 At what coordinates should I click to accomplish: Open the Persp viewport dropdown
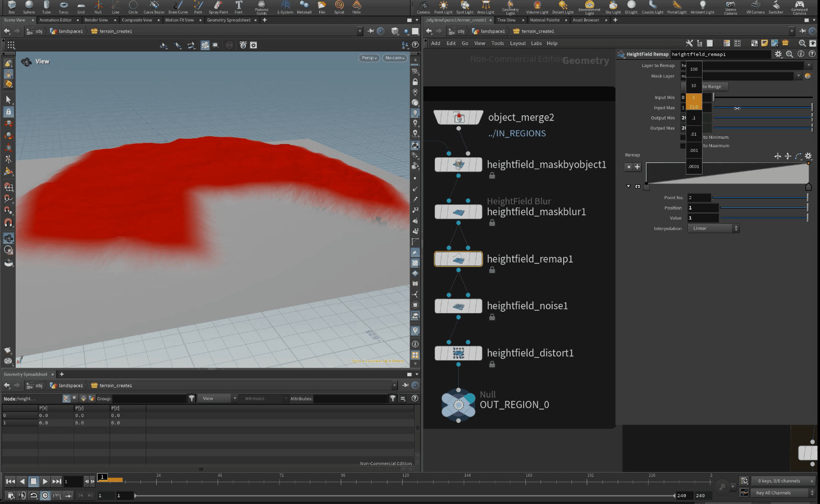pos(369,58)
